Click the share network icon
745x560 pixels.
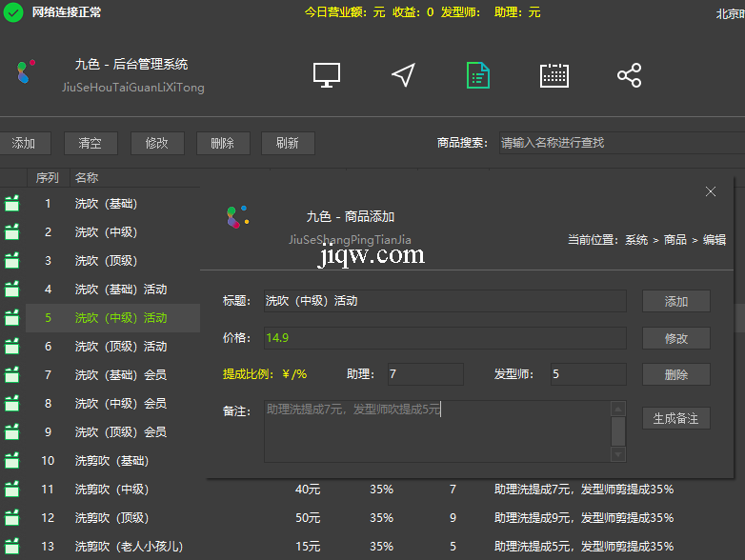629,76
